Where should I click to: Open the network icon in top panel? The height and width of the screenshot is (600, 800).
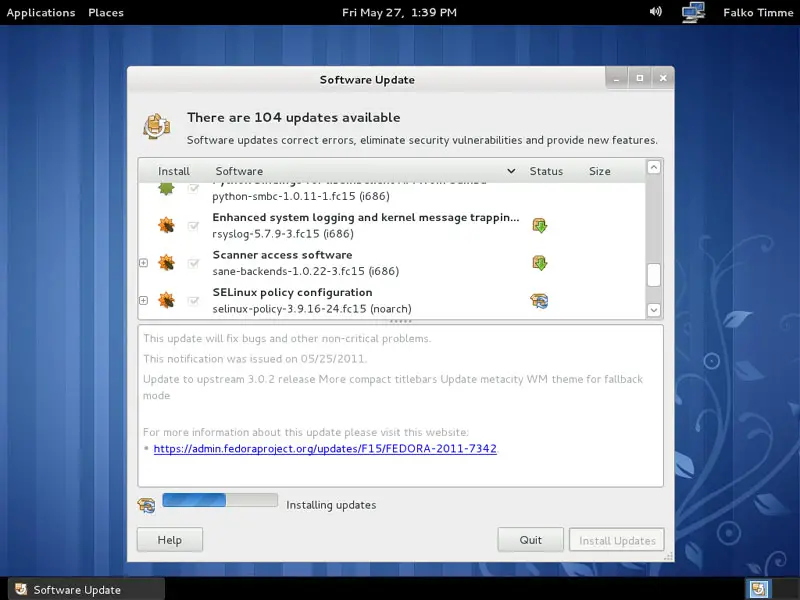pyautogui.click(x=693, y=12)
